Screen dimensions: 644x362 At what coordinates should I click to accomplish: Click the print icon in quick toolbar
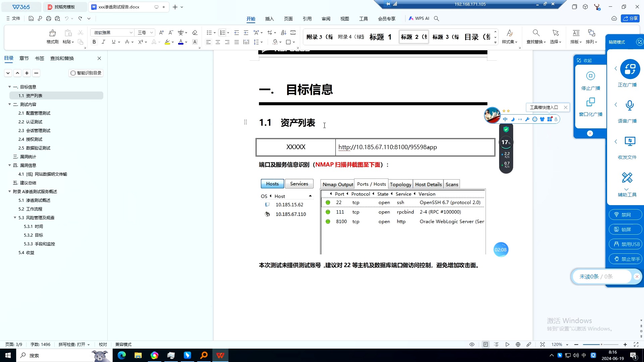[49, 18]
